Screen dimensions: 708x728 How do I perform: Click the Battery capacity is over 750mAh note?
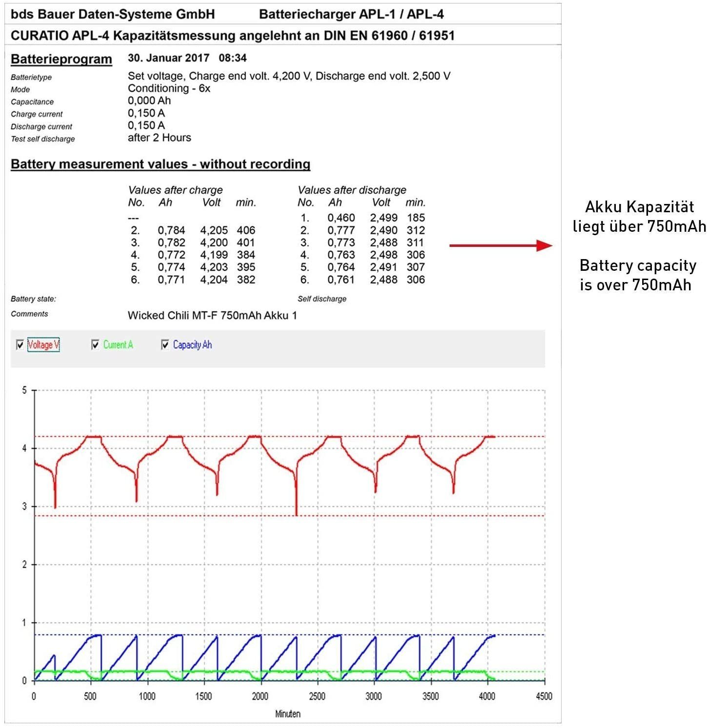[638, 275]
